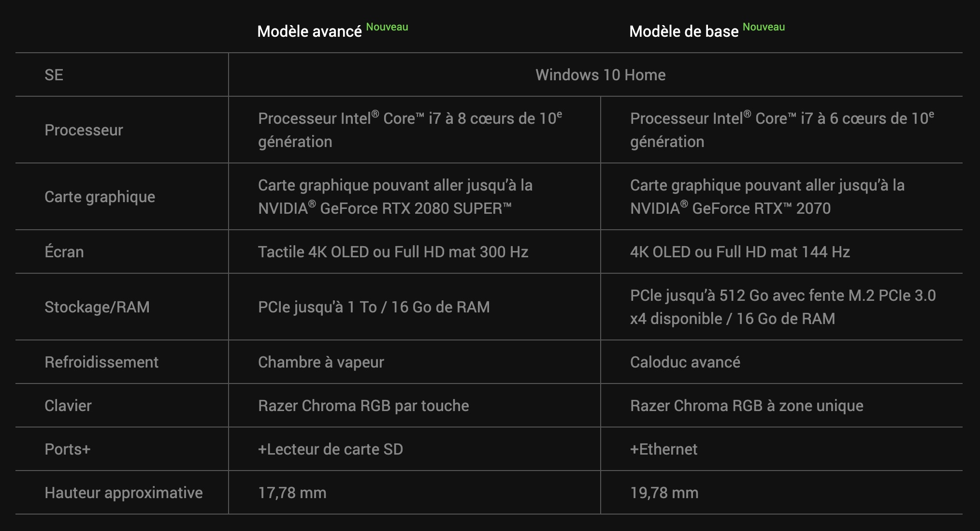Click the "PCIe jusqu'à 1 To" storage cell
Viewport: 980px width, 531px height.
pyautogui.click(x=374, y=307)
